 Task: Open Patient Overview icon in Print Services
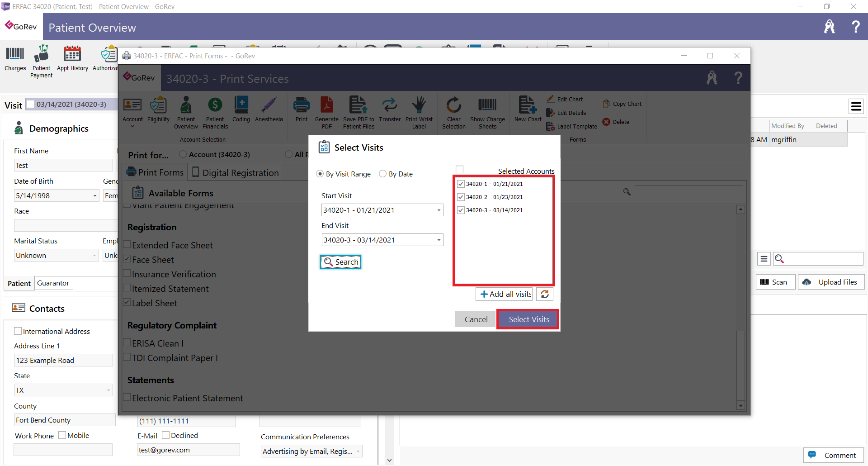coord(186,112)
